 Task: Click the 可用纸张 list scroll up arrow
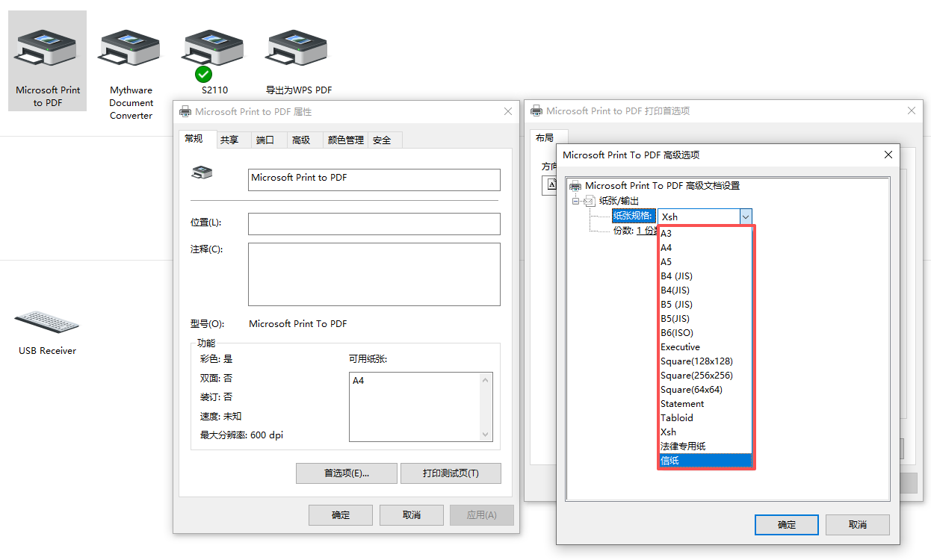click(486, 380)
